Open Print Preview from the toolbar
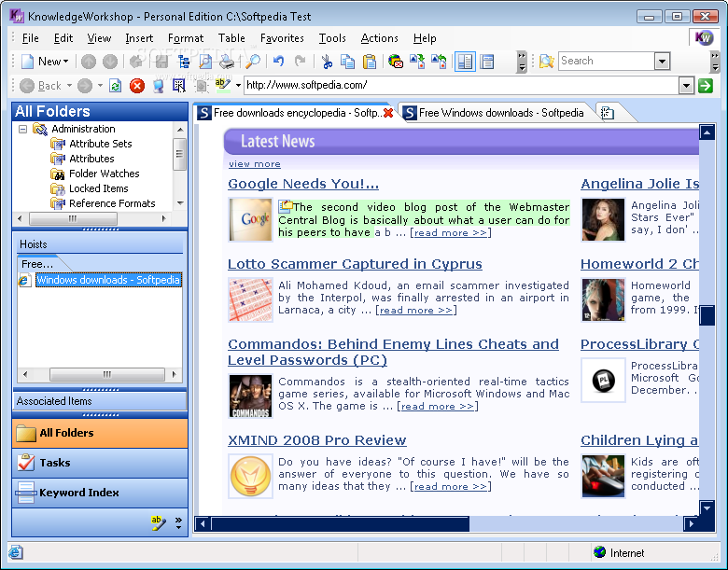 [205, 62]
